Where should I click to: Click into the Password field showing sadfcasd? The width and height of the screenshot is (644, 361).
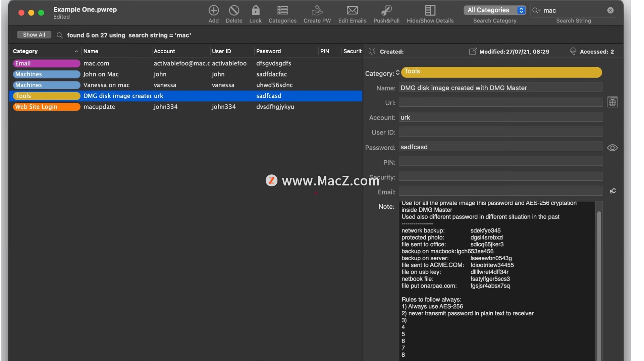click(x=500, y=147)
